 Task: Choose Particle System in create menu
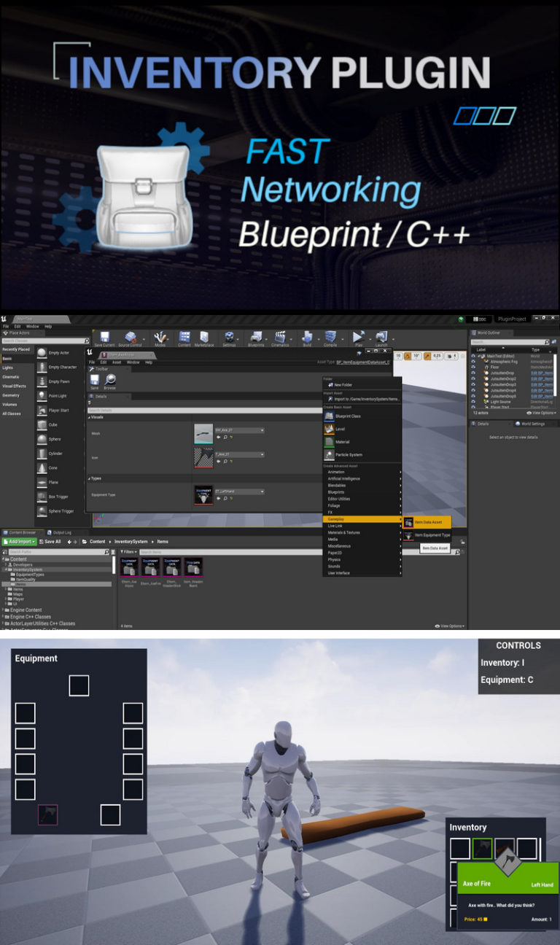362,454
